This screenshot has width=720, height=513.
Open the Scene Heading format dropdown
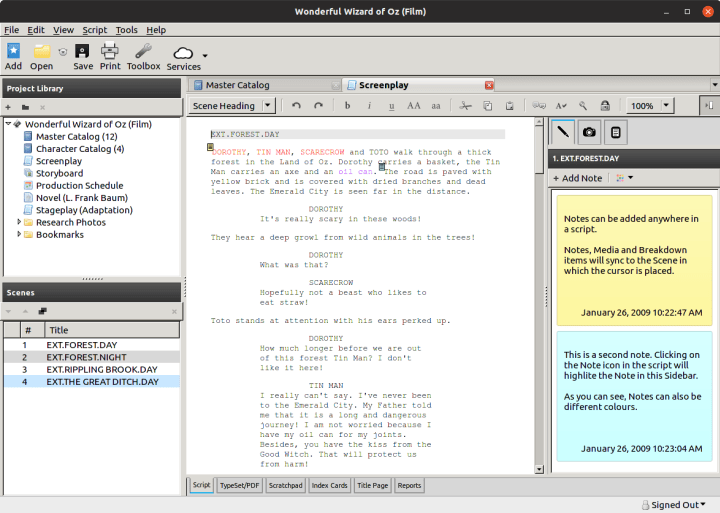click(x=268, y=106)
